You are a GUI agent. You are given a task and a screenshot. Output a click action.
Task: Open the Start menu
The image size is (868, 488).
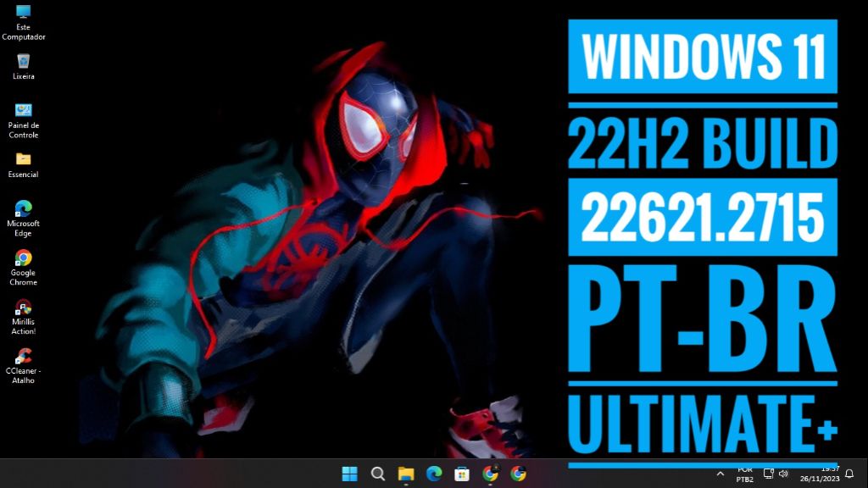(349, 474)
